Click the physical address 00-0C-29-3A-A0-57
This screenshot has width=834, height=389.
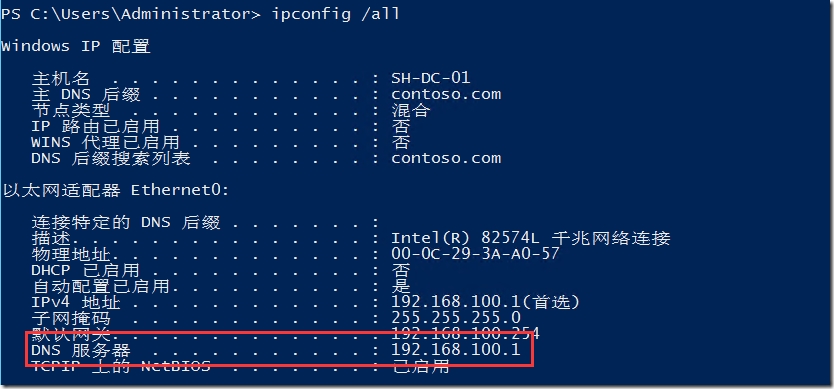pyautogui.click(x=476, y=253)
